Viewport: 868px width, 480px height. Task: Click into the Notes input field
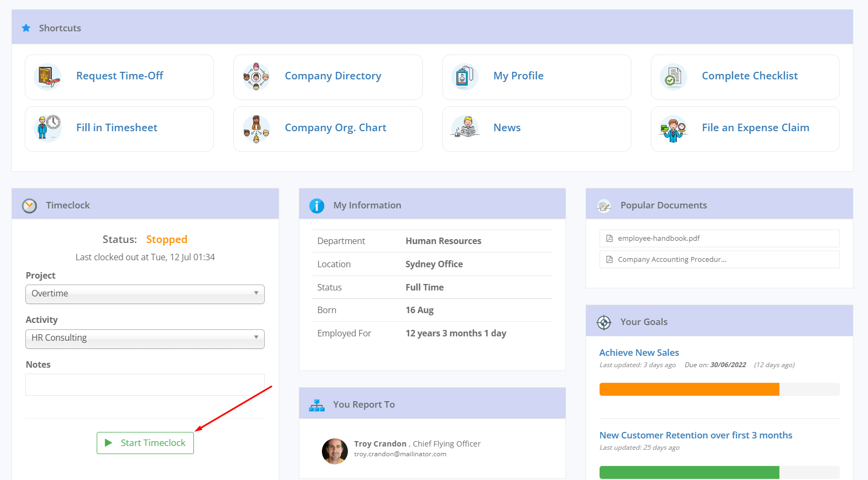click(145, 384)
